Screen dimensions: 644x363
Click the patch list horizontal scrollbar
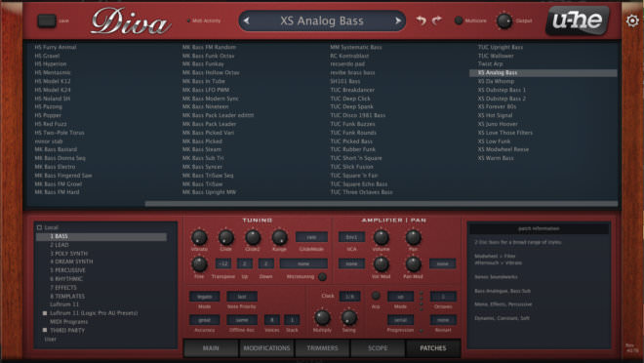click(x=382, y=204)
